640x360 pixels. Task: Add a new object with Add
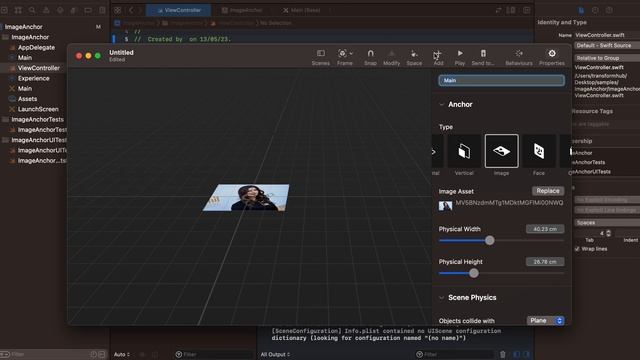tap(438, 58)
